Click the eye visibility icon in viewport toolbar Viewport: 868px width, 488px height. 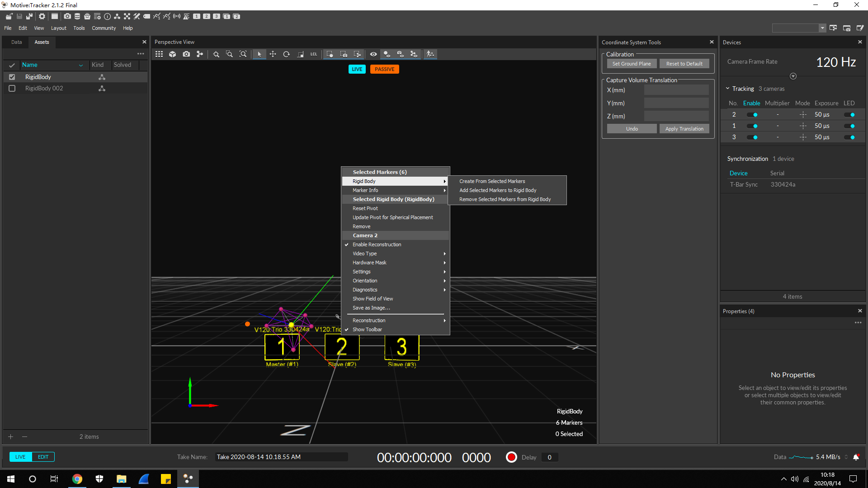pos(373,54)
